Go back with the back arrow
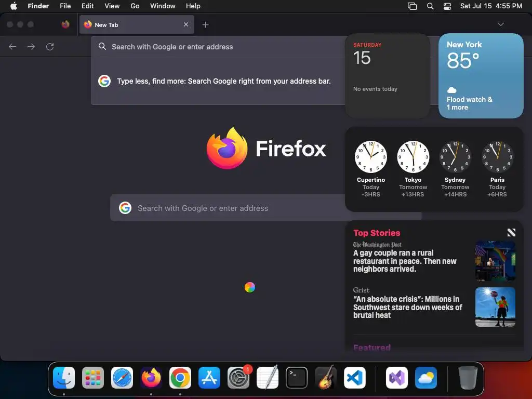Viewport: 532px width, 399px height. pos(12,46)
